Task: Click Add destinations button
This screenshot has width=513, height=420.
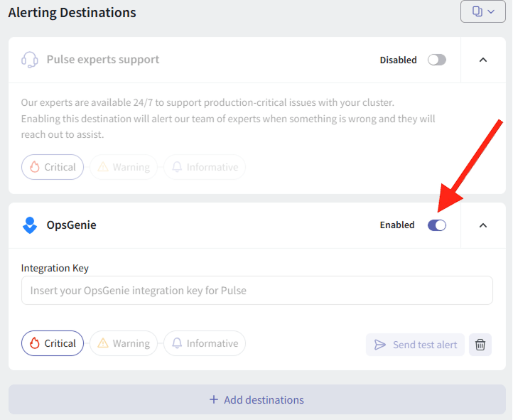Action: point(257,399)
